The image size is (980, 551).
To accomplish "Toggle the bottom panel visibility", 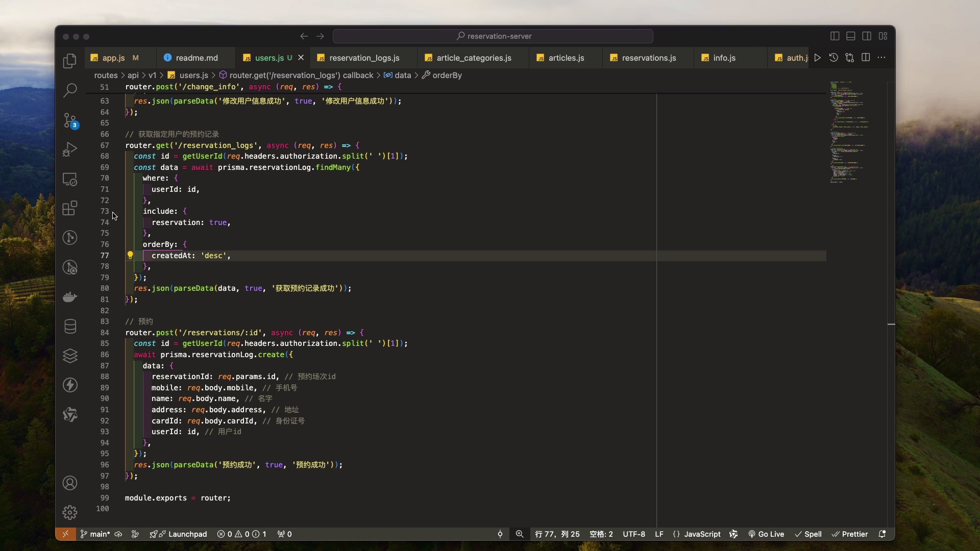I will (851, 36).
